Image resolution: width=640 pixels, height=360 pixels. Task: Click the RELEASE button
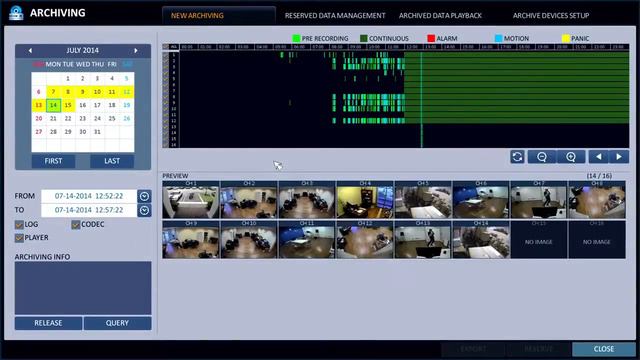point(48,323)
